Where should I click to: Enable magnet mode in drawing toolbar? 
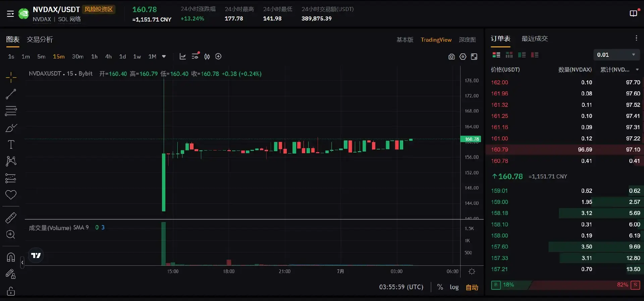[x=11, y=257]
